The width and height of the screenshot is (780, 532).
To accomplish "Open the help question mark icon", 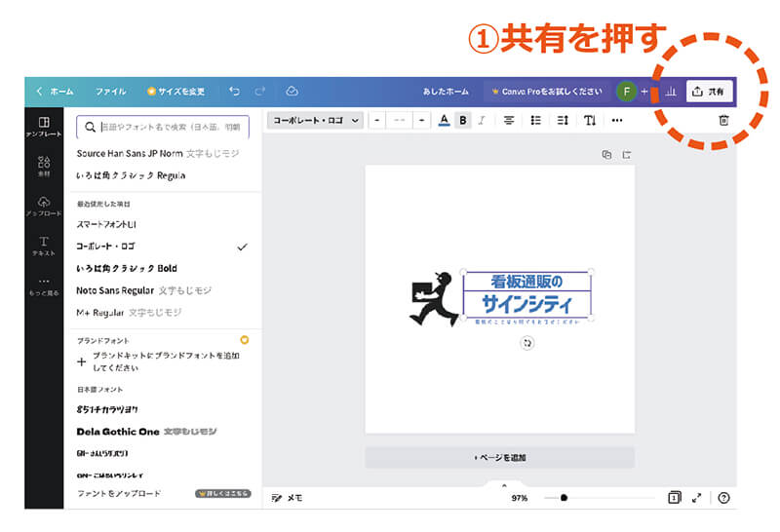I will click(723, 497).
